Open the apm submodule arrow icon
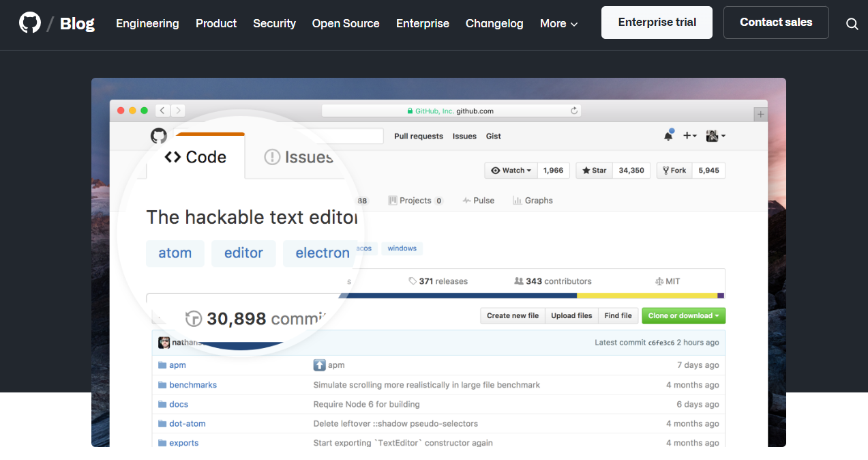The width and height of the screenshot is (868, 460). [320, 364]
